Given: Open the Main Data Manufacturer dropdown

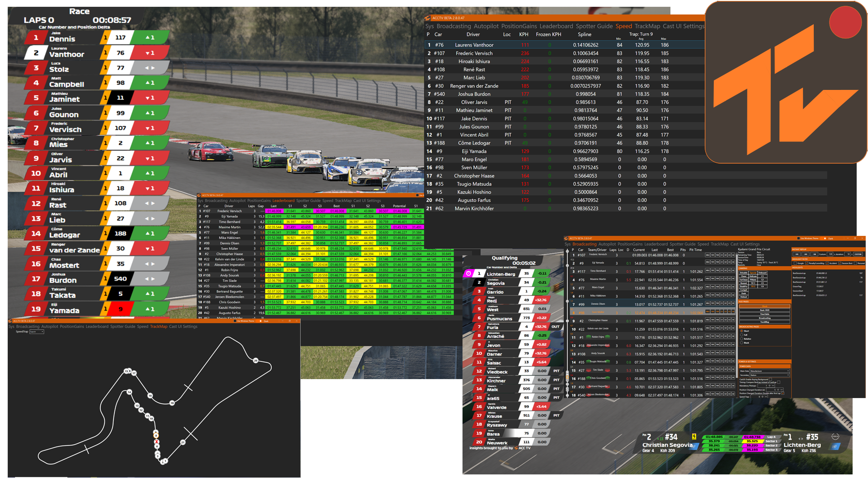Looking at the screenshot, I should (769, 371).
